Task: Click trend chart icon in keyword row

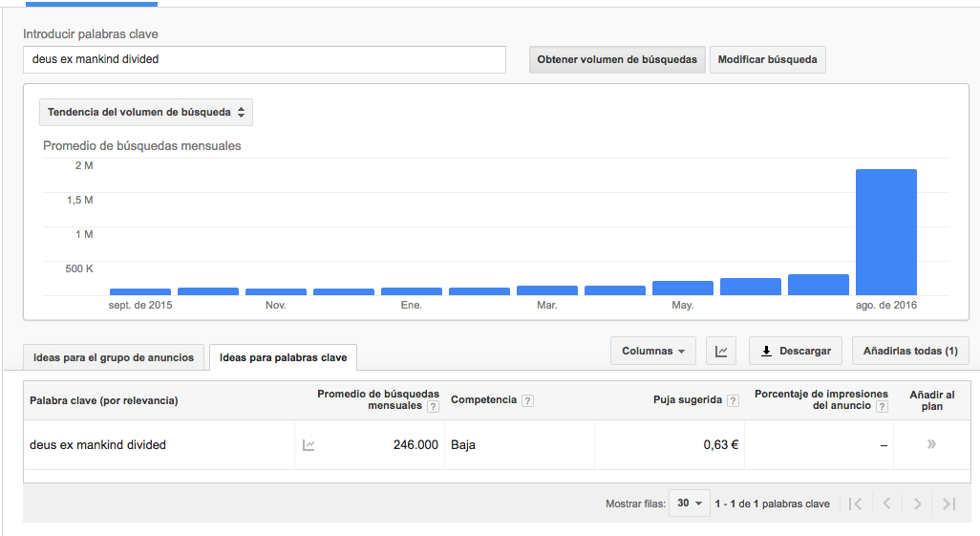Action: (x=309, y=445)
